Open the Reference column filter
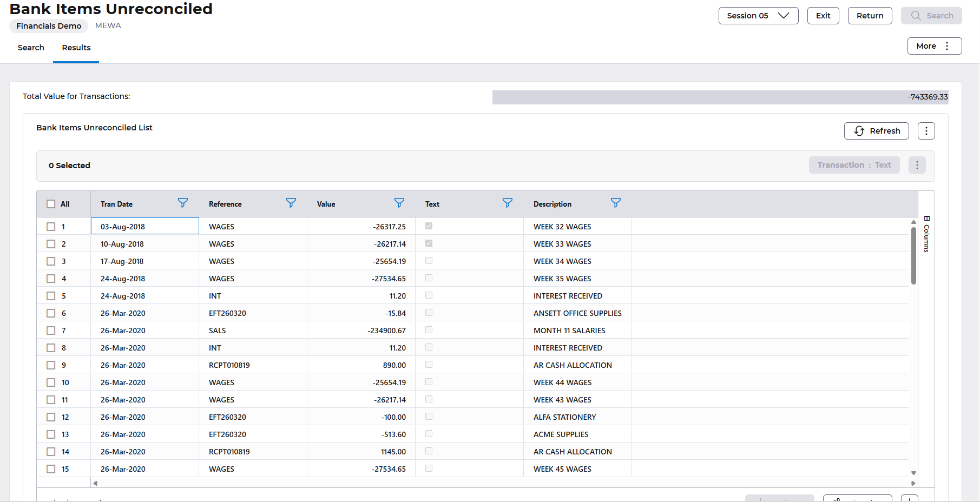Screen dimensions: 980x502 point(291,203)
